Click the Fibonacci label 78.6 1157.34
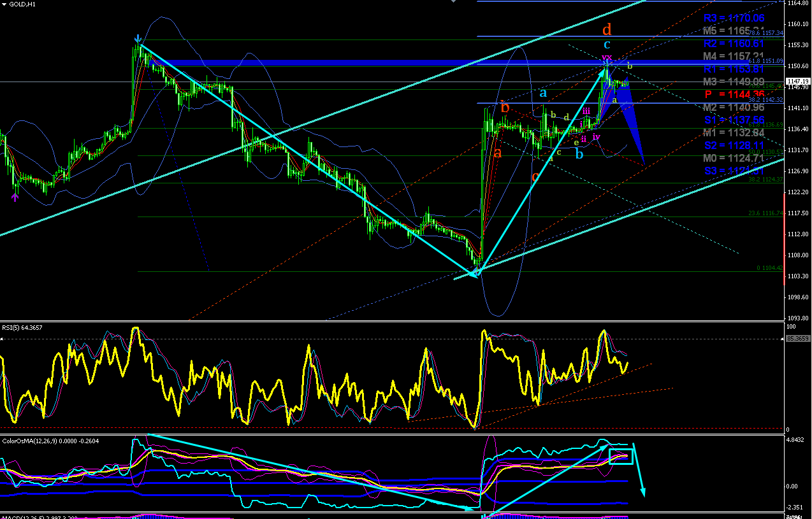Image resolution: width=812 pixels, height=519 pixels. [x=766, y=32]
